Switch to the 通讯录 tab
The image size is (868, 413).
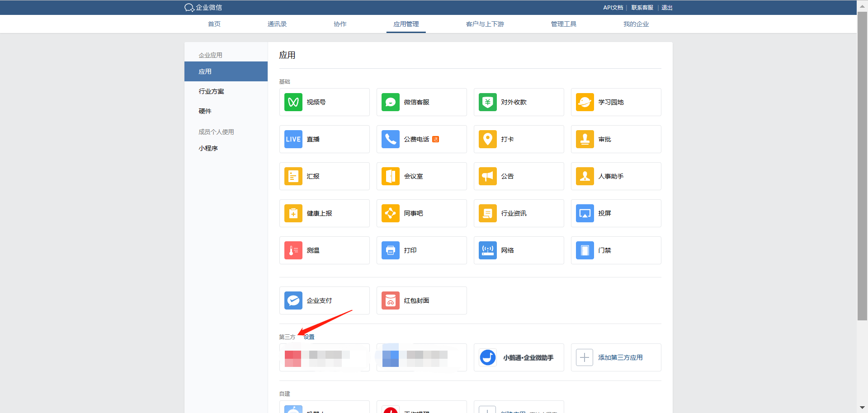coord(277,24)
